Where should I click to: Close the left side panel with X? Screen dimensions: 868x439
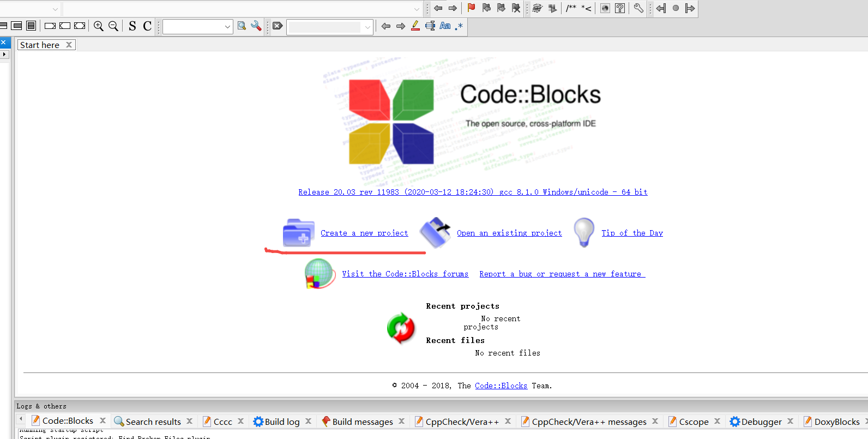click(3, 42)
